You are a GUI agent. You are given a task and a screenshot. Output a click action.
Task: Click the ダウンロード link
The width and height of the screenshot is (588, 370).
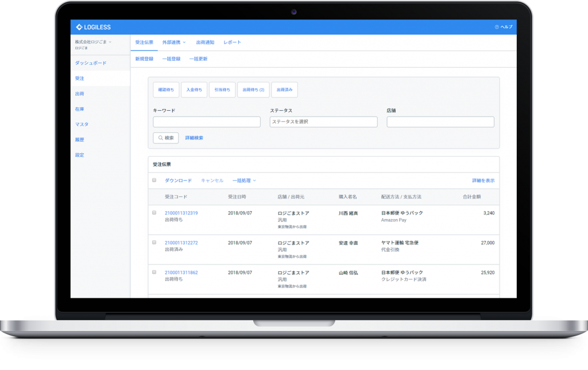pyautogui.click(x=178, y=181)
